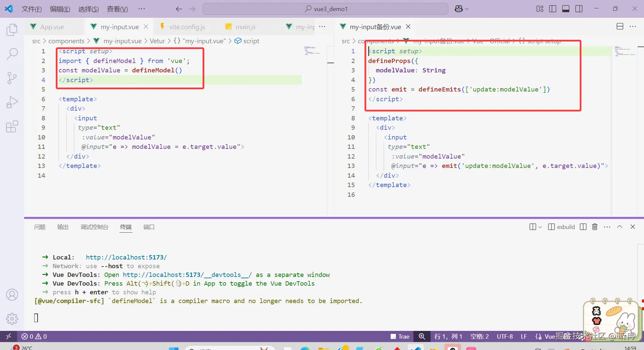Open the Extensions view
Image resolution: width=644 pixels, height=350 pixels.
pyautogui.click(x=12, y=126)
